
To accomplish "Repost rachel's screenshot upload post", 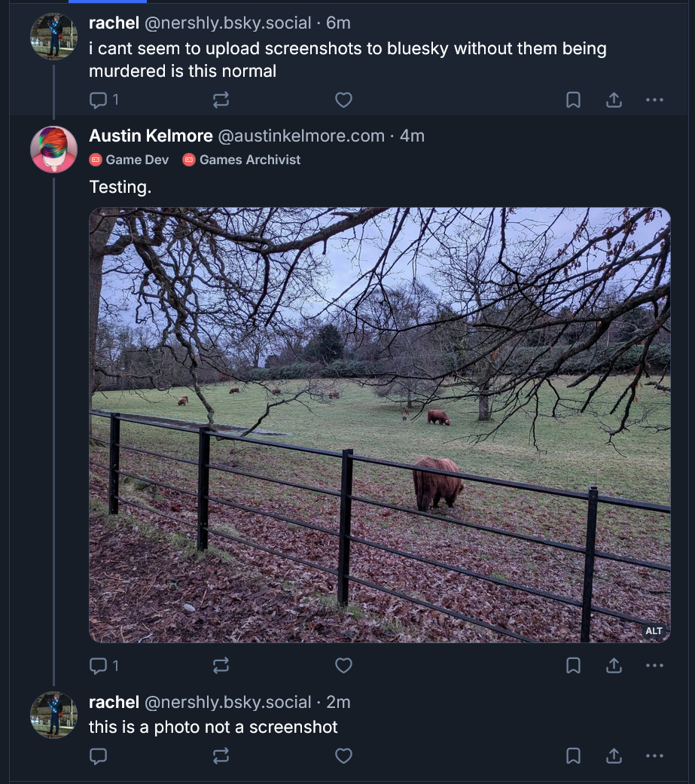I will (x=221, y=99).
